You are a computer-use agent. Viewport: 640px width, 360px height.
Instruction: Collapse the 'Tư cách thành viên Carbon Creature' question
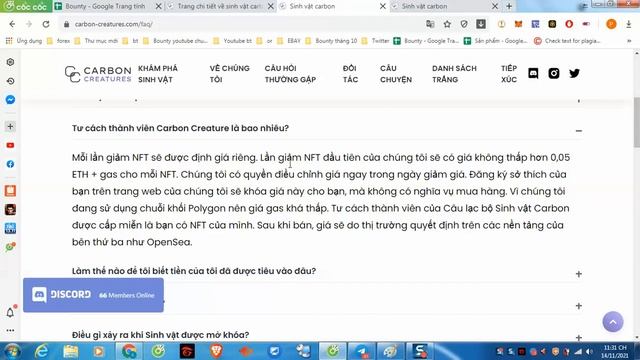pos(578,131)
